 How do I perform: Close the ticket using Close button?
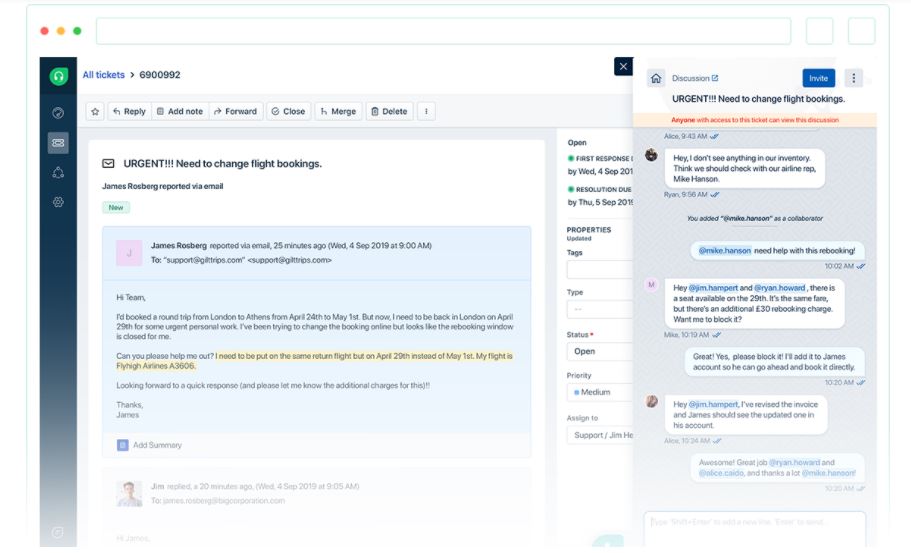288,112
